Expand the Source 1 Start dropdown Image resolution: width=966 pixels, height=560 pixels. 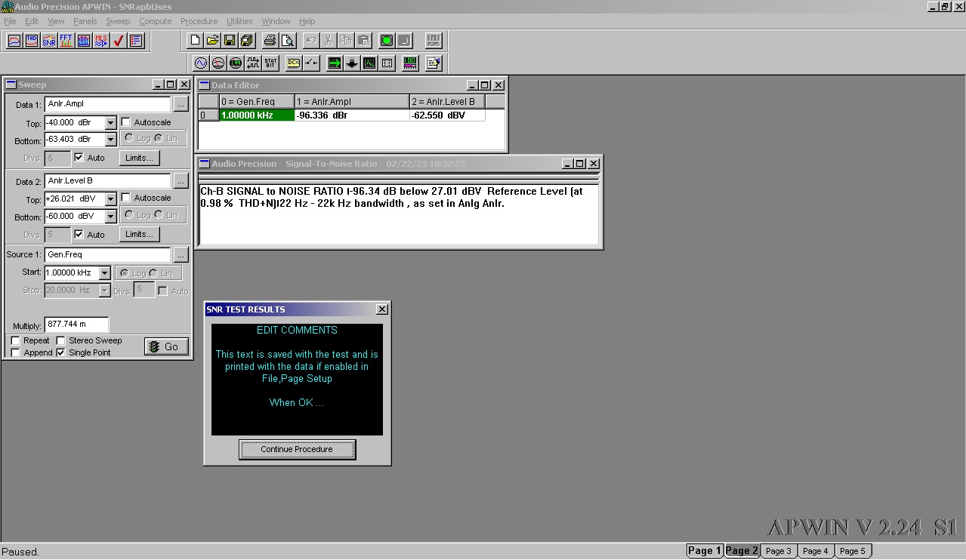tap(105, 273)
